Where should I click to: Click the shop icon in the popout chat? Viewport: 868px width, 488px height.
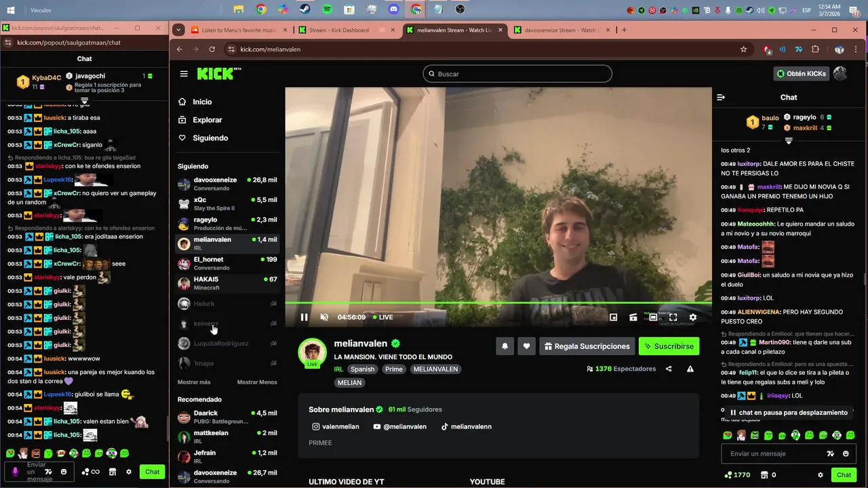(x=113, y=472)
